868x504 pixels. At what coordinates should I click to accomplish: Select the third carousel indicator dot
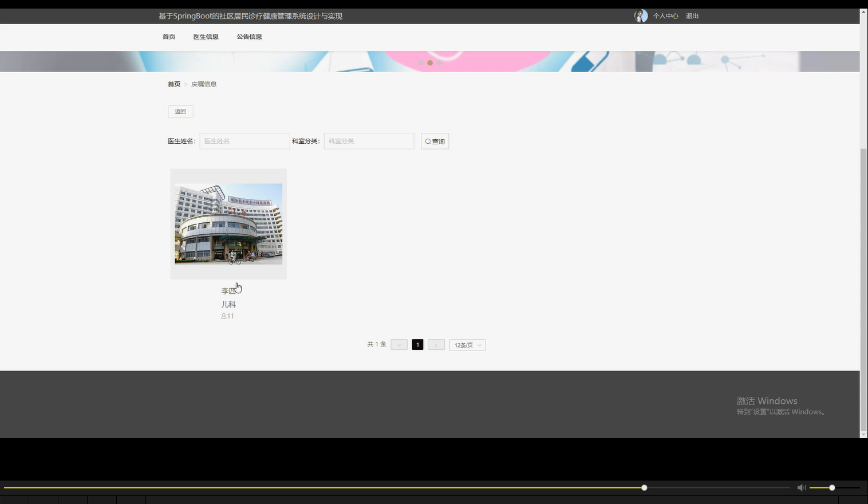(x=439, y=63)
